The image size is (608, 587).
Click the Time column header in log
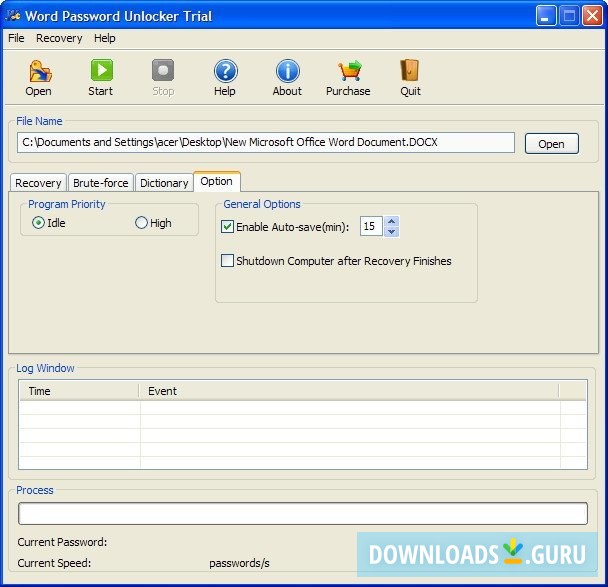coord(79,391)
